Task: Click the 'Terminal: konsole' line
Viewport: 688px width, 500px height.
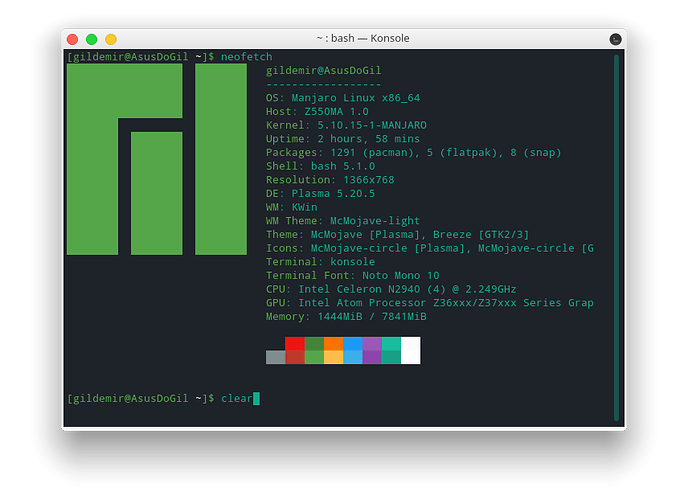Action: click(320, 262)
